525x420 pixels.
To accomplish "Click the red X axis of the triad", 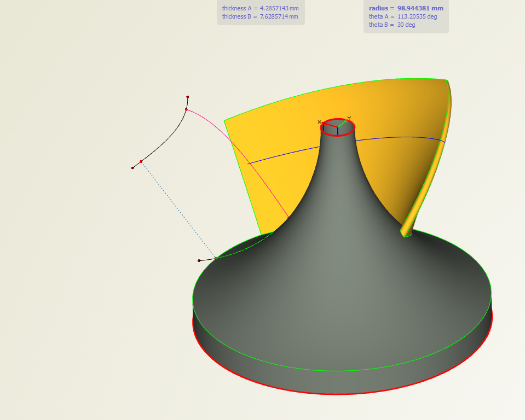I will [330, 125].
